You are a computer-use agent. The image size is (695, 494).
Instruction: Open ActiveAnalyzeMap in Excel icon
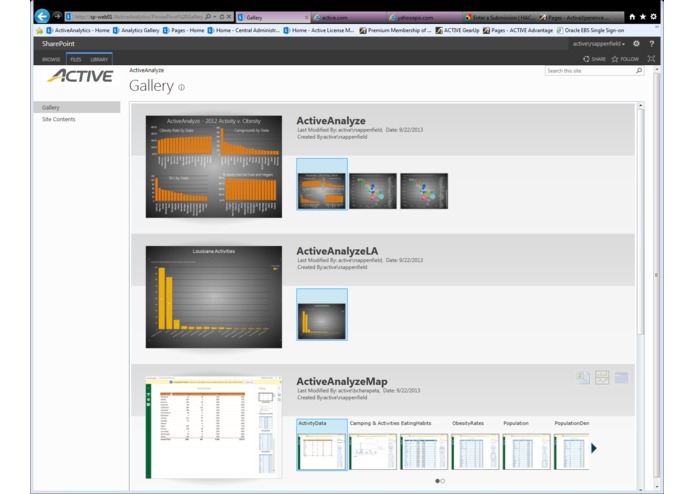tap(583, 377)
